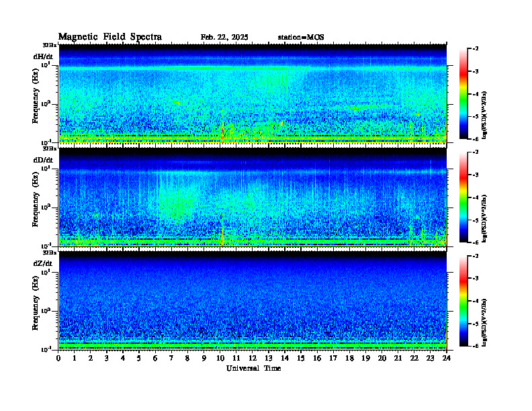Click the hour "15" tick label

[x=301, y=358]
